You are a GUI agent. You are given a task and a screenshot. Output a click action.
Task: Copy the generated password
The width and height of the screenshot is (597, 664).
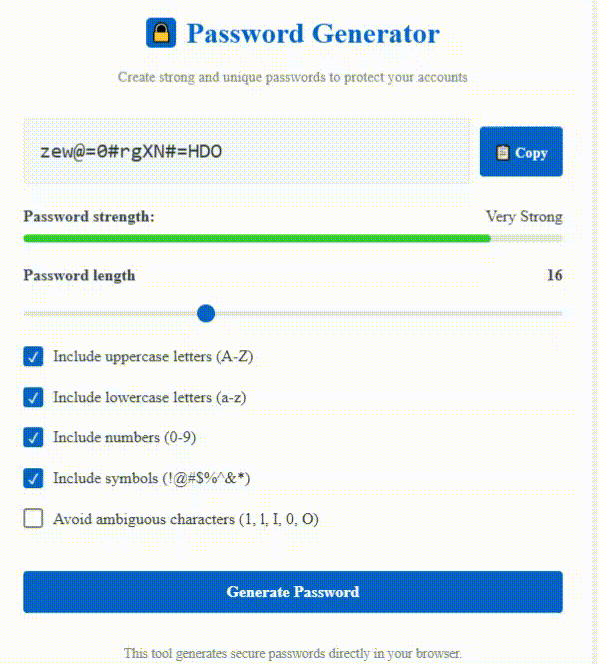pyautogui.click(x=521, y=152)
